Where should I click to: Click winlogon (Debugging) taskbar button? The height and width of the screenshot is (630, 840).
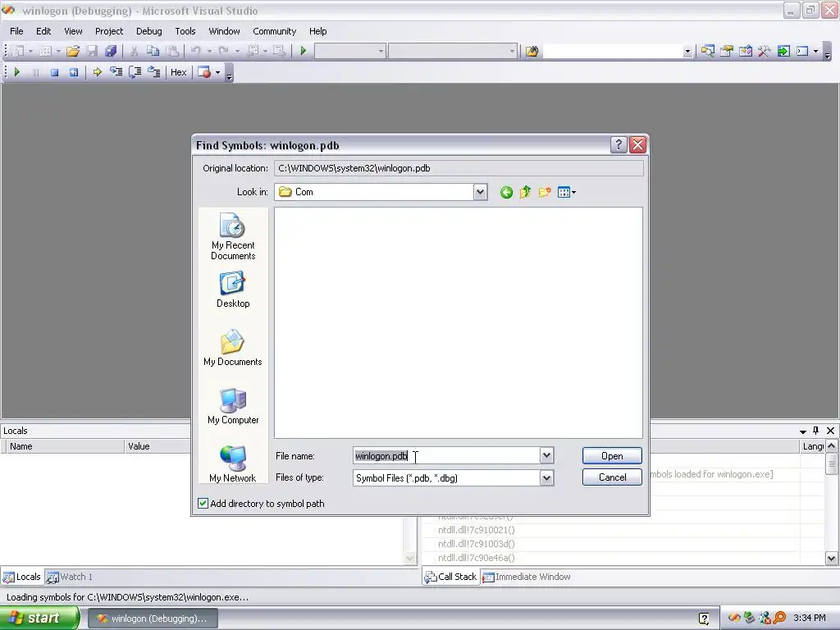point(152,619)
